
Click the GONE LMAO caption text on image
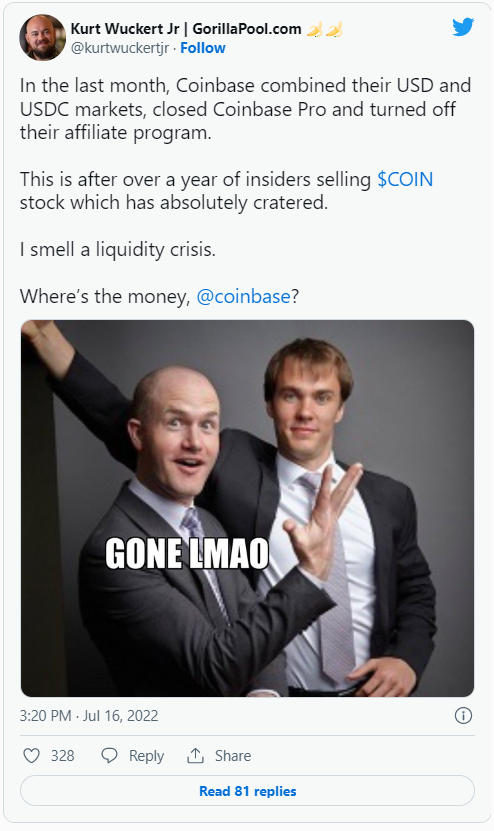pyautogui.click(x=187, y=553)
